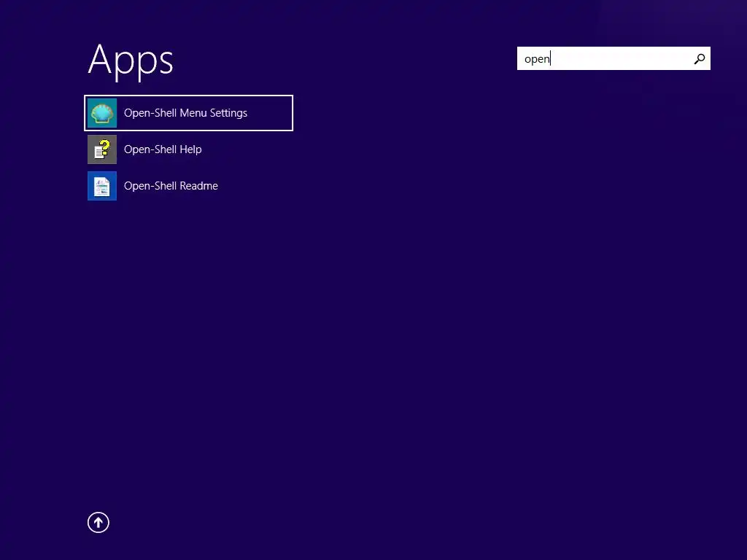Click the magnifying glass search icon

coord(700,58)
